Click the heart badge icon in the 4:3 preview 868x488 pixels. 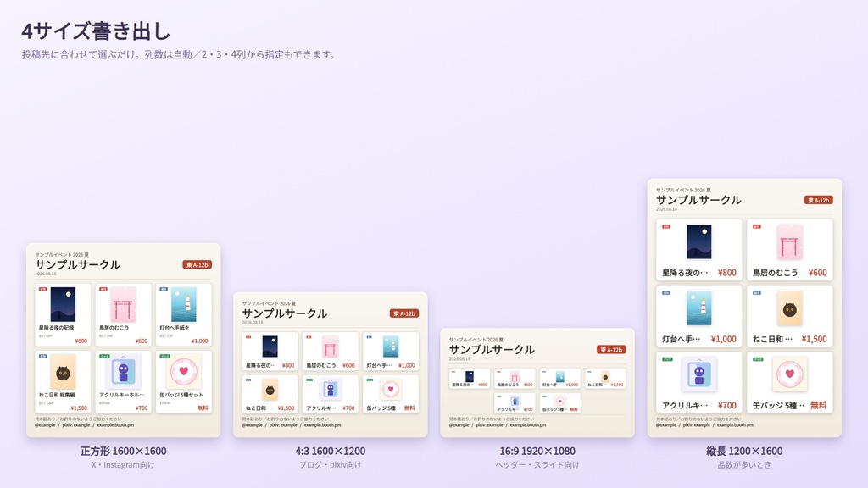coord(390,390)
